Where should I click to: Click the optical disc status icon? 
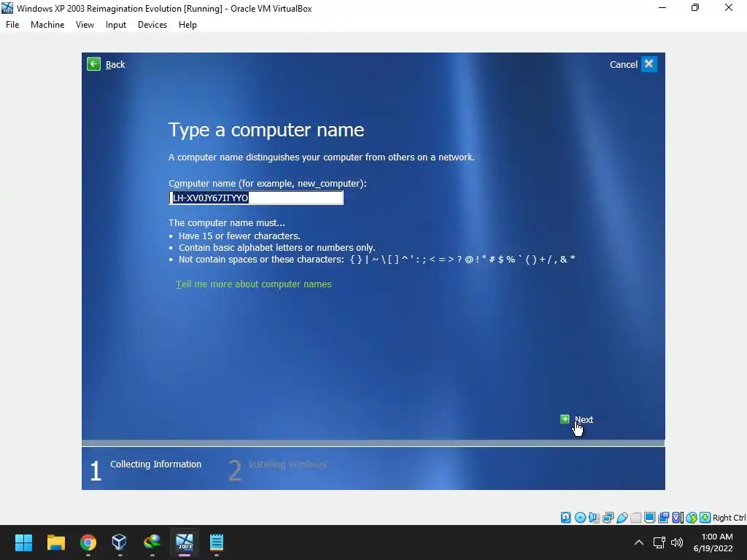tap(580, 518)
